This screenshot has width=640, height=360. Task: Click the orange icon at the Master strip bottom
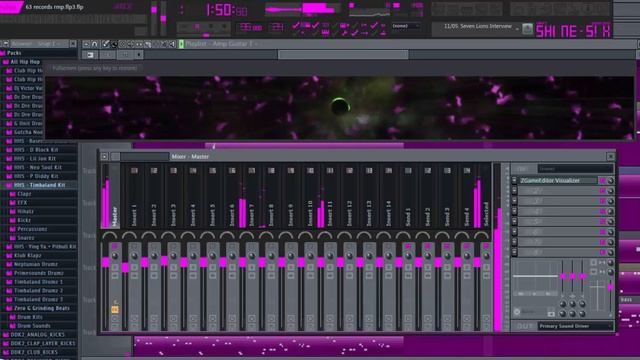tap(115, 309)
